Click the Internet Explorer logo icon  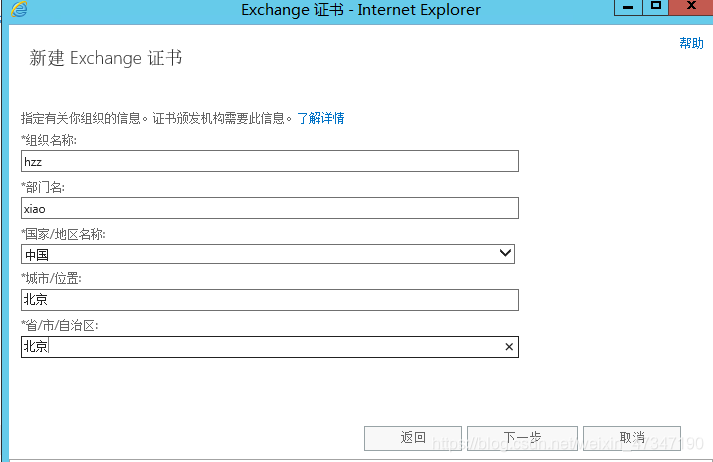point(19,9)
